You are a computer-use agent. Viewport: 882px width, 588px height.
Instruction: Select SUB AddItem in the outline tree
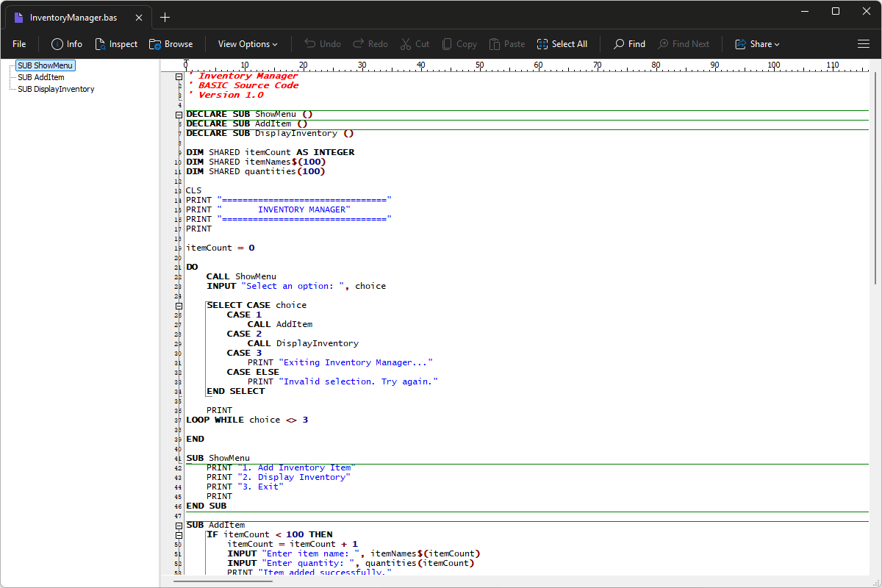[41, 77]
